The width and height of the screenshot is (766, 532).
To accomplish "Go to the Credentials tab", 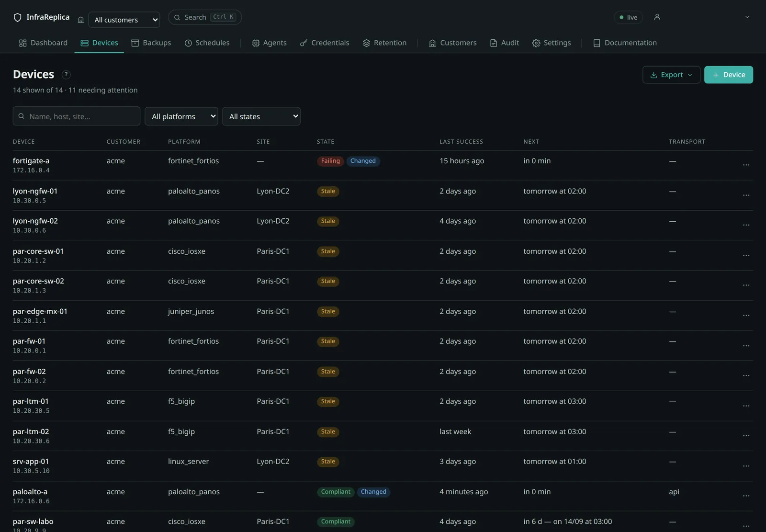I will pyautogui.click(x=325, y=43).
